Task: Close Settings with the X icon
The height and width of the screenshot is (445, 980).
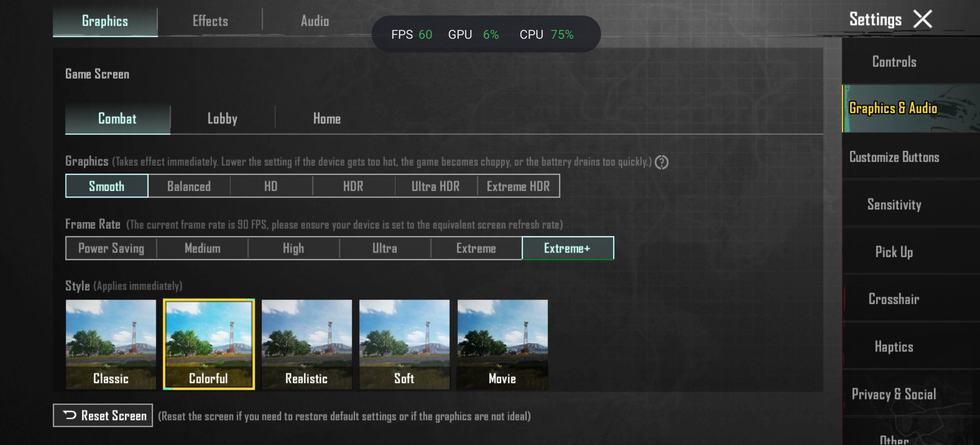Action: [x=923, y=19]
